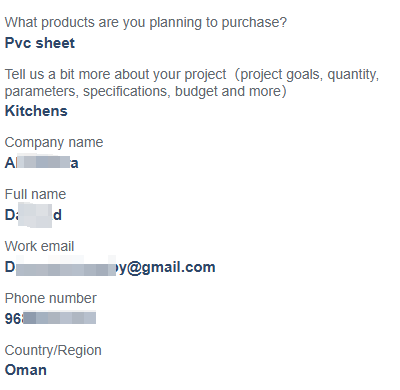Click the 'Work email' label
The width and height of the screenshot is (400, 390).
tap(39, 246)
